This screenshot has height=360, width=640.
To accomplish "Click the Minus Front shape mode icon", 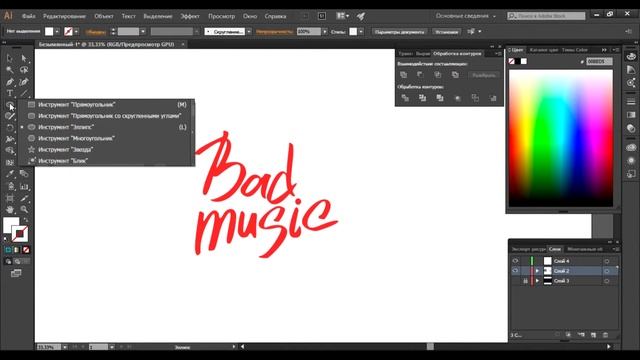I will 420,75.
